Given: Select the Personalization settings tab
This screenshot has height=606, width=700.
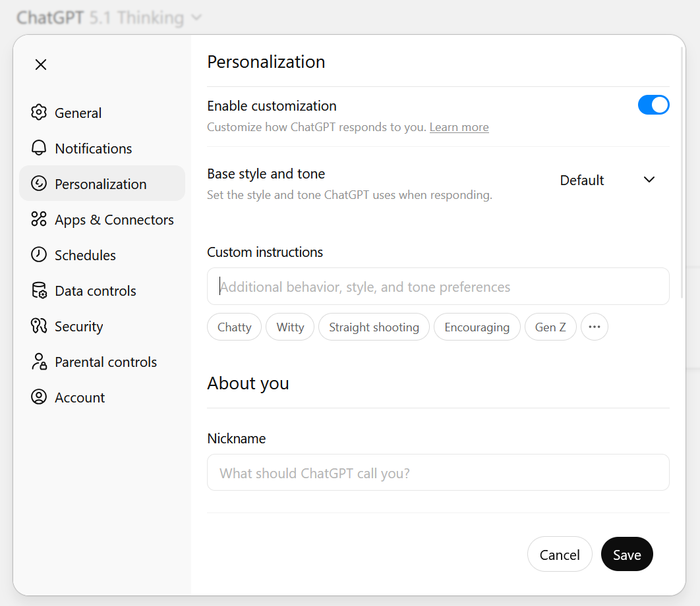Looking at the screenshot, I should click(x=102, y=184).
